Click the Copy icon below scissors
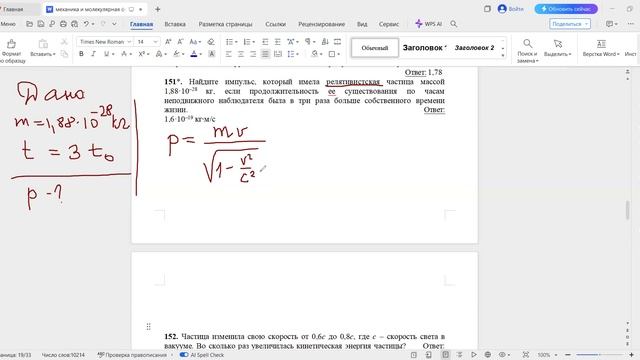This screenshot has width=640, height=360. (x=64, y=54)
